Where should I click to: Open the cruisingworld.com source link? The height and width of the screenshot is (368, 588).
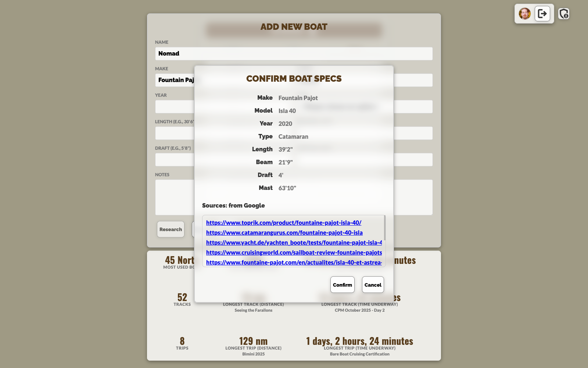tap(294, 252)
